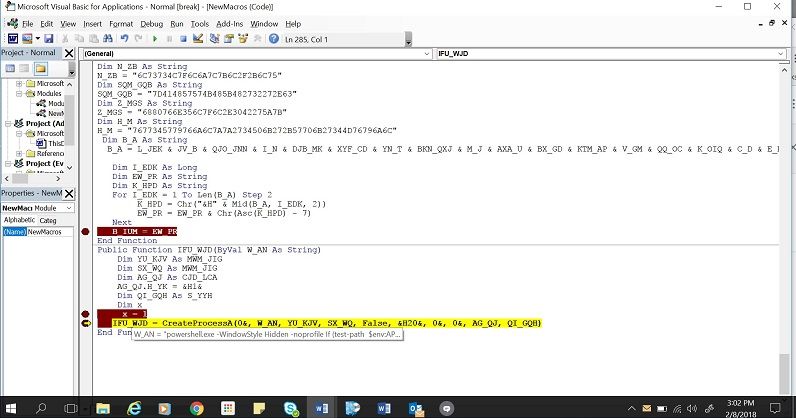Close the Properties panel
Screen dimensions: 796x418
tap(69, 193)
